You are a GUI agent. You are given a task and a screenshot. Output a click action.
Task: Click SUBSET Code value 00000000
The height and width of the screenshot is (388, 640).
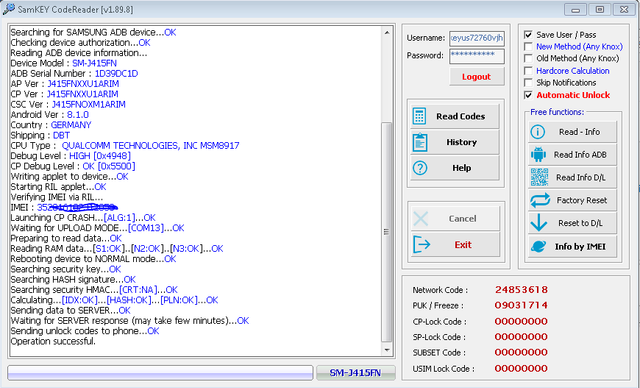click(521, 352)
